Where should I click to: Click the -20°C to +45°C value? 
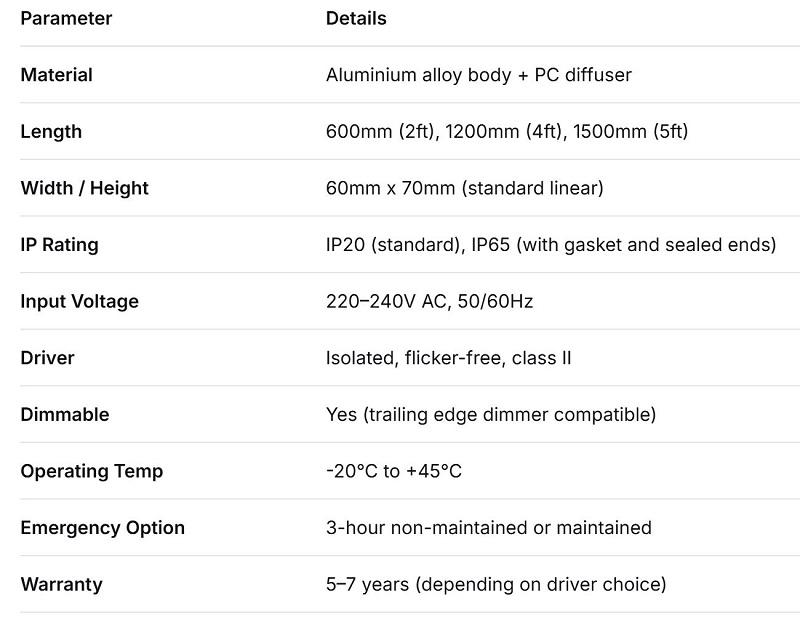[x=394, y=471]
